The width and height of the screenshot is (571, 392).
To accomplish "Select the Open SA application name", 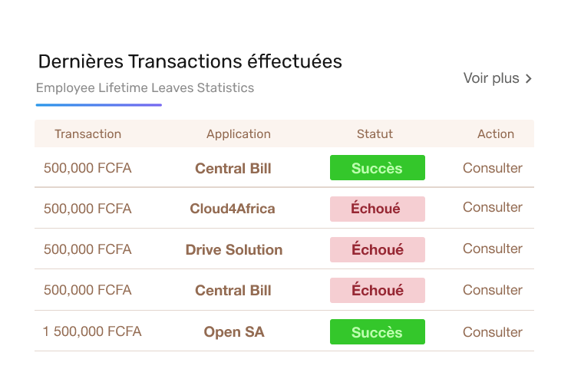I will 233,332.
